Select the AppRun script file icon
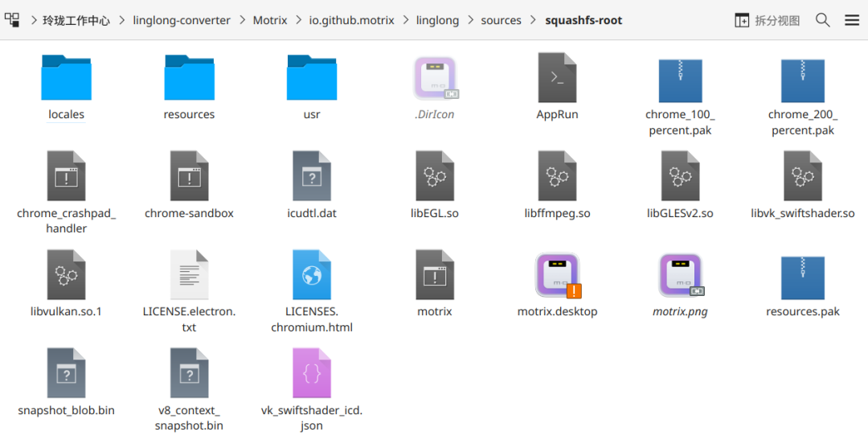This screenshot has height=444, width=868. pyautogui.click(x=558, y=77)
